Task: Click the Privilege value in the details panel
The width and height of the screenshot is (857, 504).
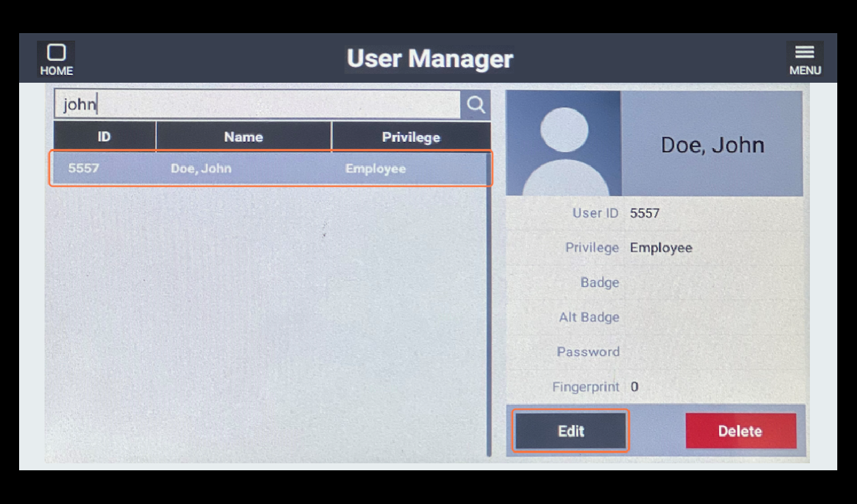Action: pos(660,248)
